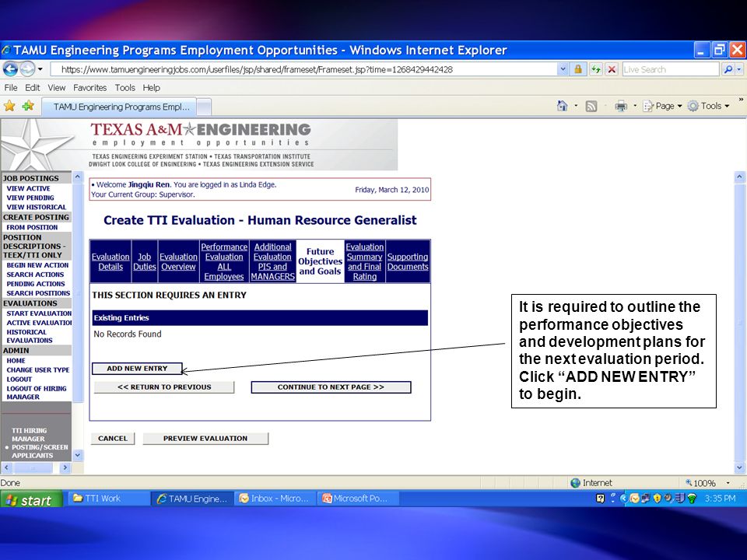Click SEARCH ACTIONS sidebar link

[x=35, y=275]
